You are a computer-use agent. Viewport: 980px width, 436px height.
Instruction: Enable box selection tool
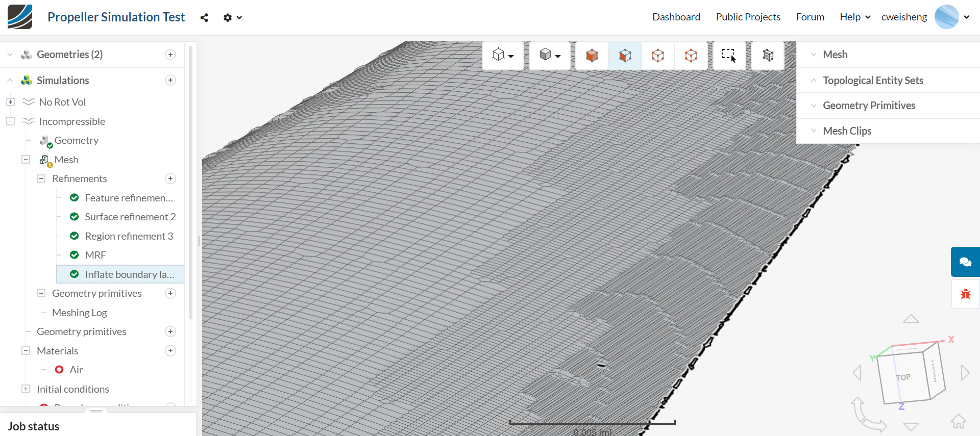pyautogui.click(x=729, y=55)
